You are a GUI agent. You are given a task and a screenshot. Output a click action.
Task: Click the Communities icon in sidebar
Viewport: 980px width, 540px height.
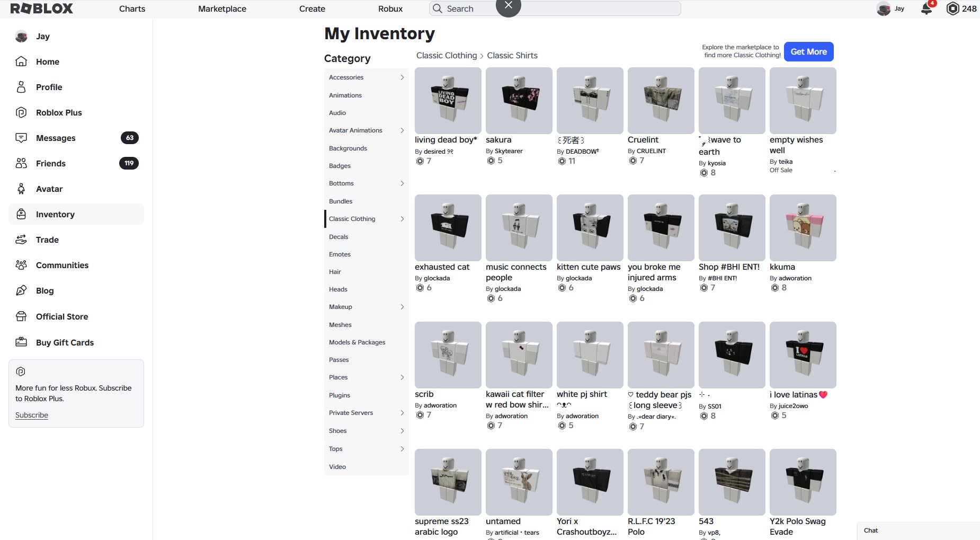21,265
